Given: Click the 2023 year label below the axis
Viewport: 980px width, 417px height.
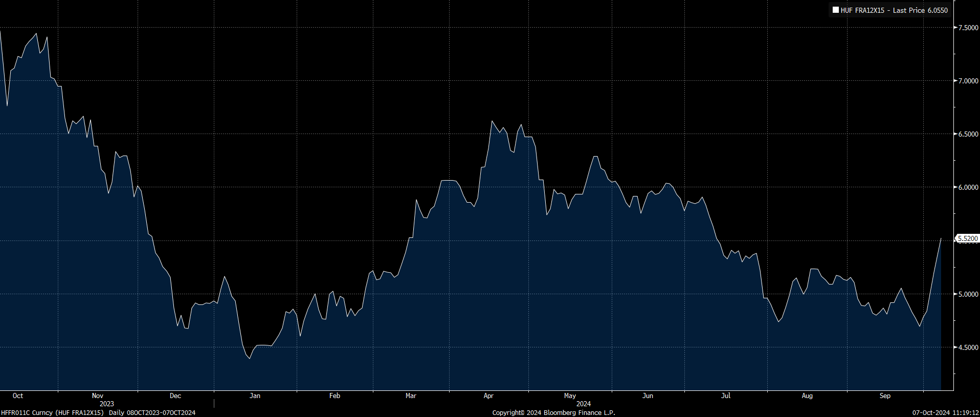Looking at the screenshot, I should [x=107, y=404].
